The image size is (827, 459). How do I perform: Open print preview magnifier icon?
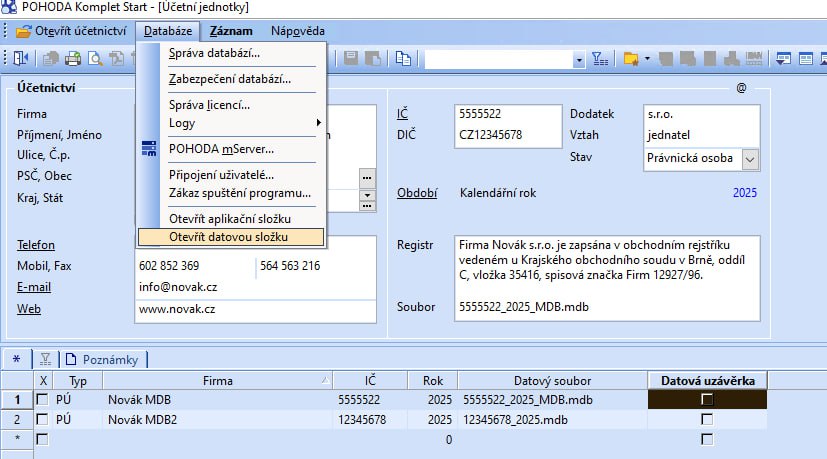(95, 59)
